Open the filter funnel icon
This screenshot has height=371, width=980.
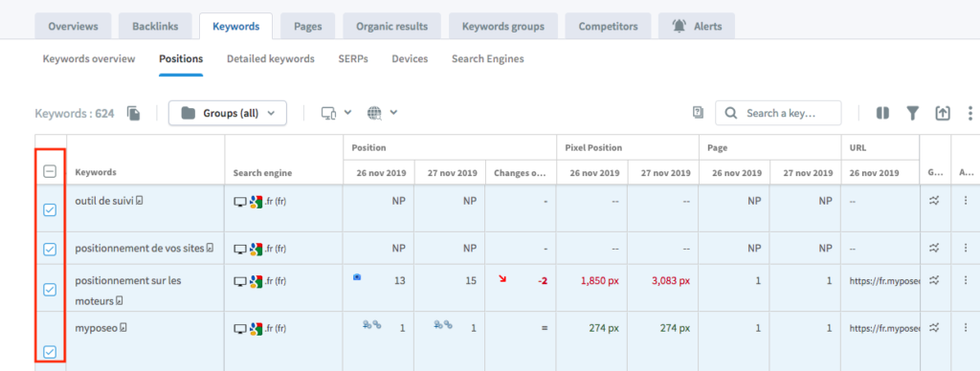[x=912, y=113]
